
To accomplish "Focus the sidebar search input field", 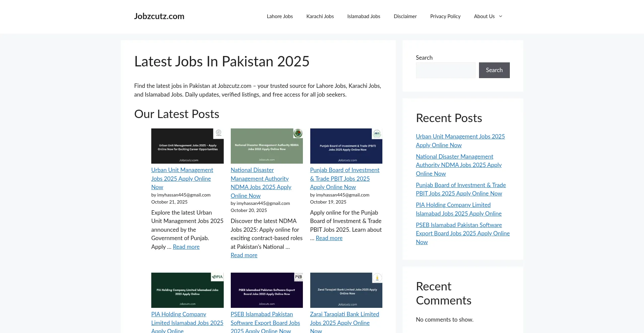I will [x=445, y=70].
